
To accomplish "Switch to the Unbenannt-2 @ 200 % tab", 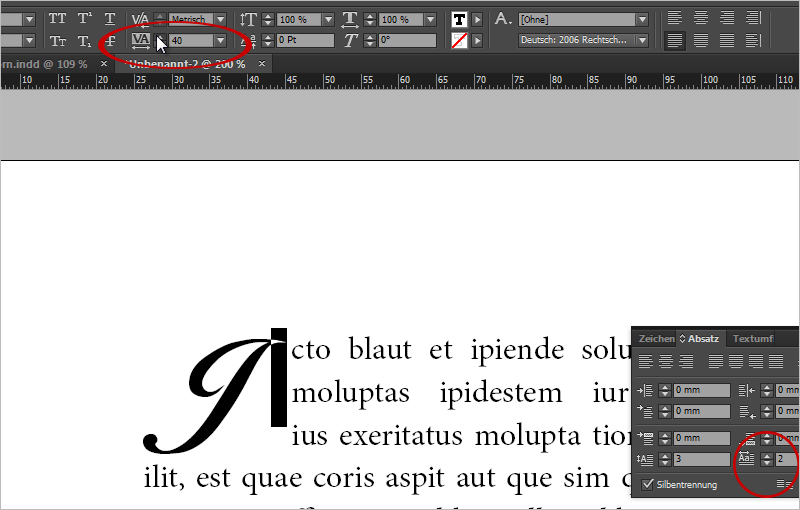I will tap(187, 64).
